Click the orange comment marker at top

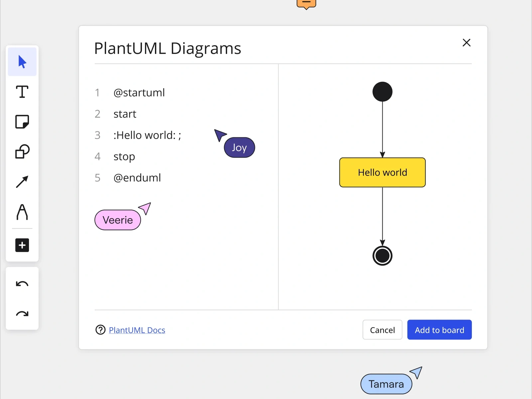point(306,3)
